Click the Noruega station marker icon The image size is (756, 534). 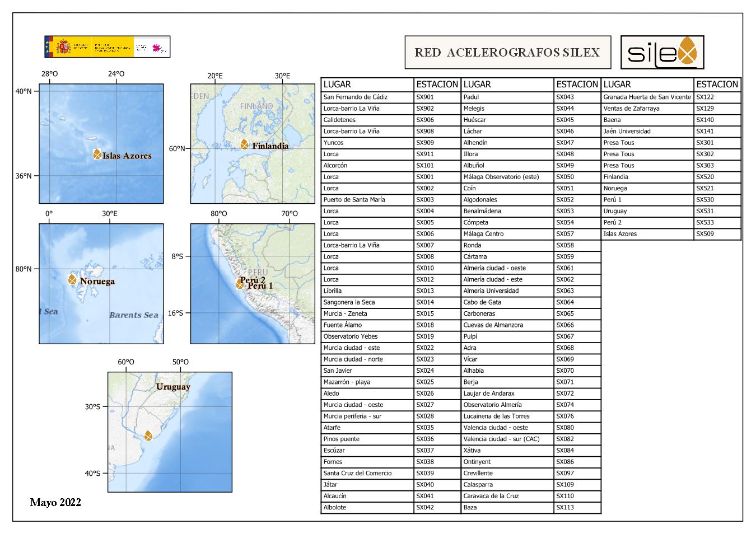(73, 279)
